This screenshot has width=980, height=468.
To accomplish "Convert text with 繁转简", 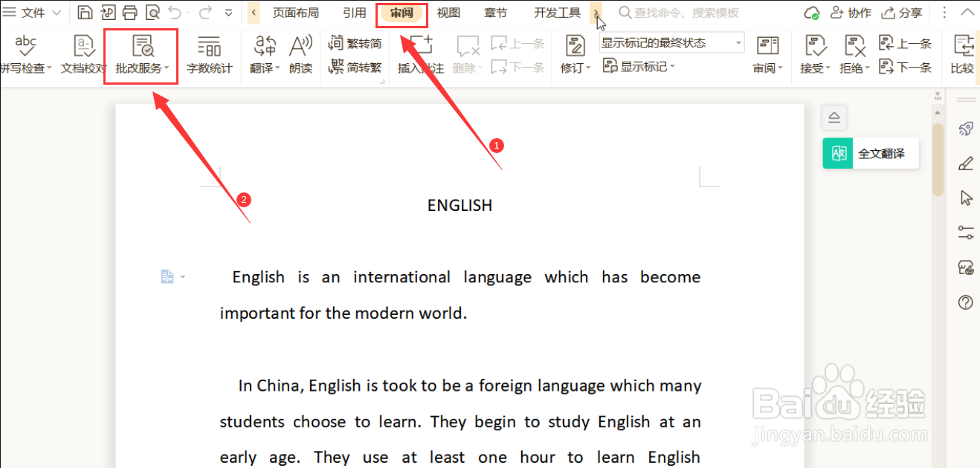I will [355, 43].
